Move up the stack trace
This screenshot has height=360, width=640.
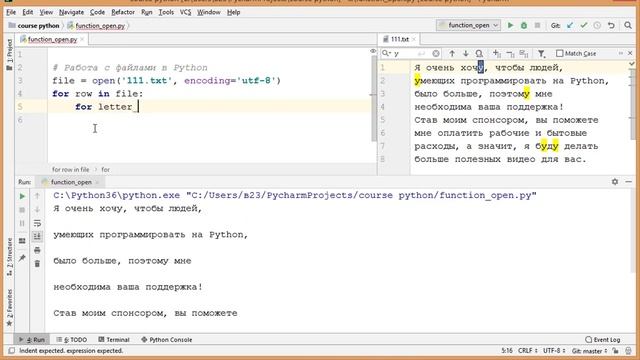(37, 196)
